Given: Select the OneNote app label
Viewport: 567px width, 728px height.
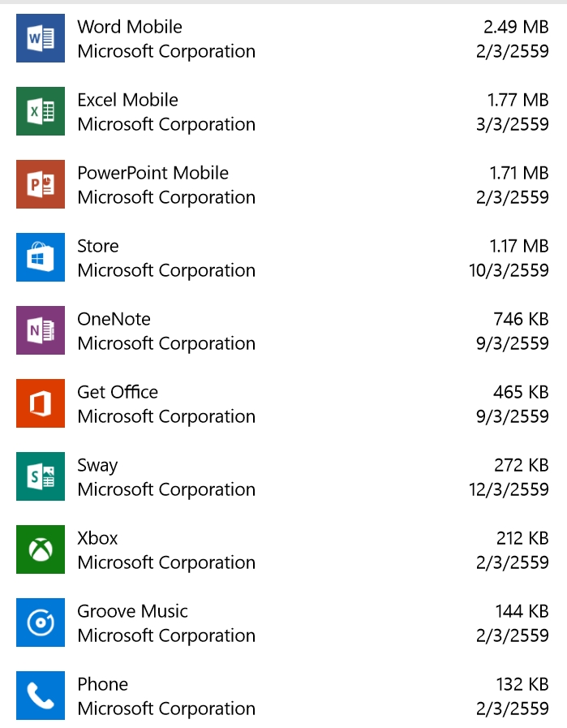Looking at the screenshot, I should click(114, 319).
